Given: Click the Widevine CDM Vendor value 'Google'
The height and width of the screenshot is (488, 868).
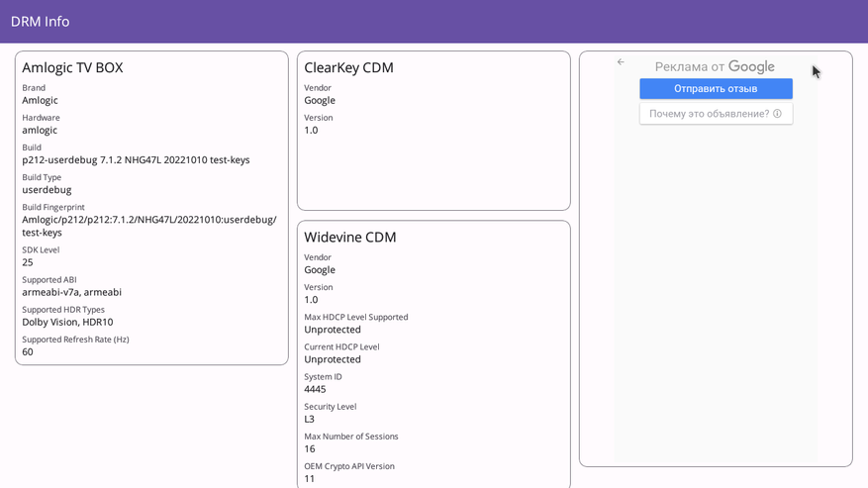Looking at the screenshot, I should (x=320, y=270).
